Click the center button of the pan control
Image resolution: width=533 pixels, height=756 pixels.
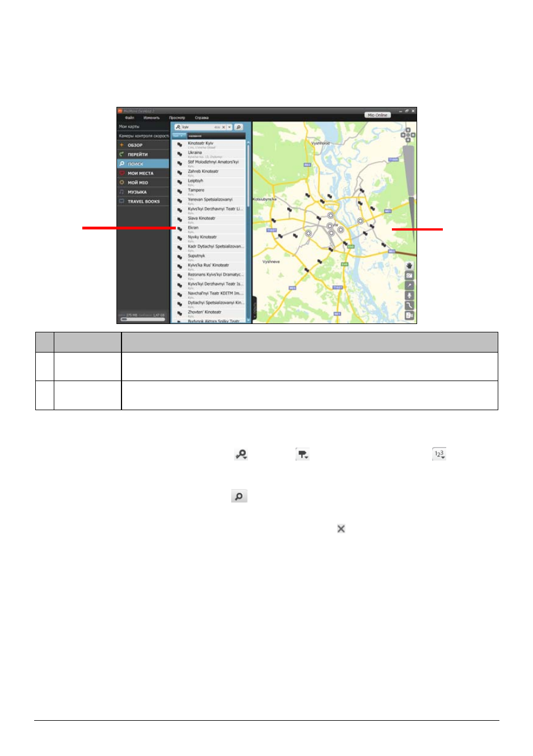coord(408,135)
